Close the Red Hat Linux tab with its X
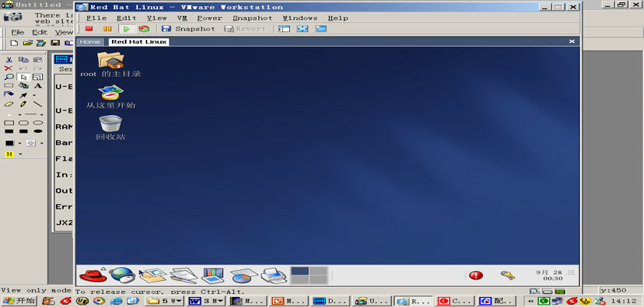This screenshot has width=644, height=307. (x=572, y=41)
